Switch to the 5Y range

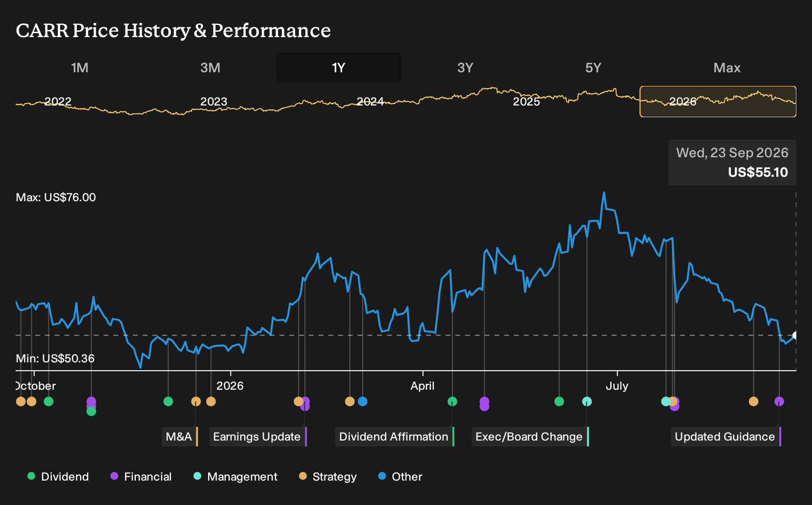[593, 67]
